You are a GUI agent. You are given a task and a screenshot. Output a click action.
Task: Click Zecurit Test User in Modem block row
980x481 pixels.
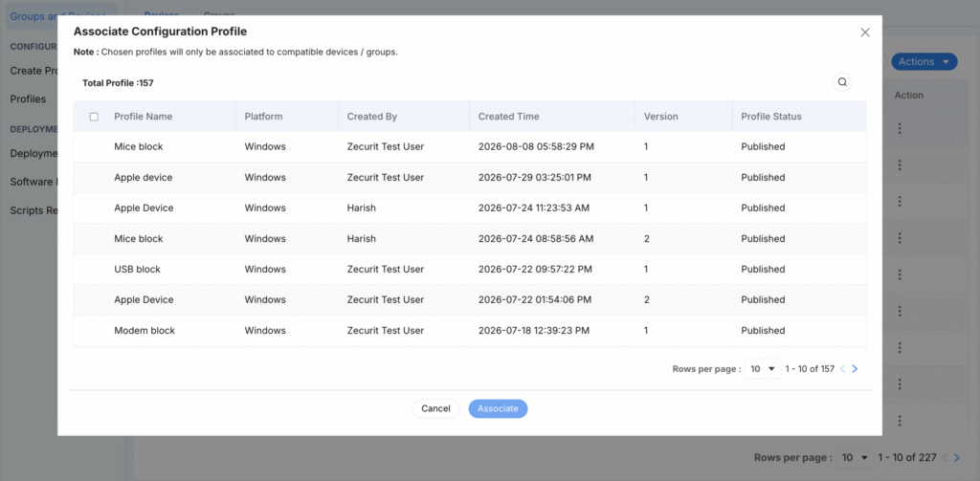(x=386, y=331)
